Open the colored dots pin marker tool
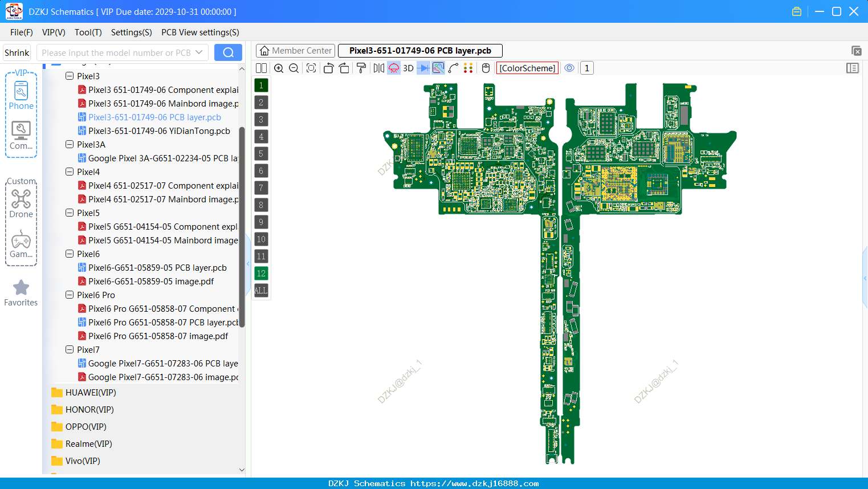The image size is (868, 489). click(x=468, y=68)
